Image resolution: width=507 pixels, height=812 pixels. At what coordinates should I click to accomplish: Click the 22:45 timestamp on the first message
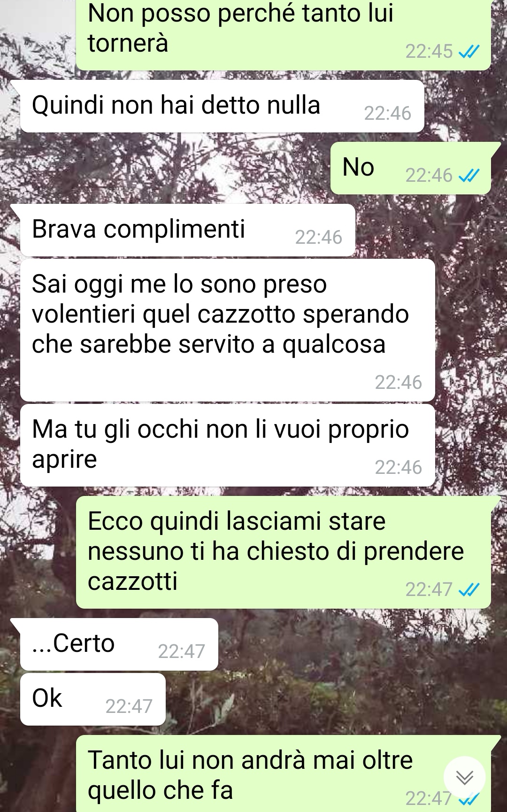(x=429, y=52)
